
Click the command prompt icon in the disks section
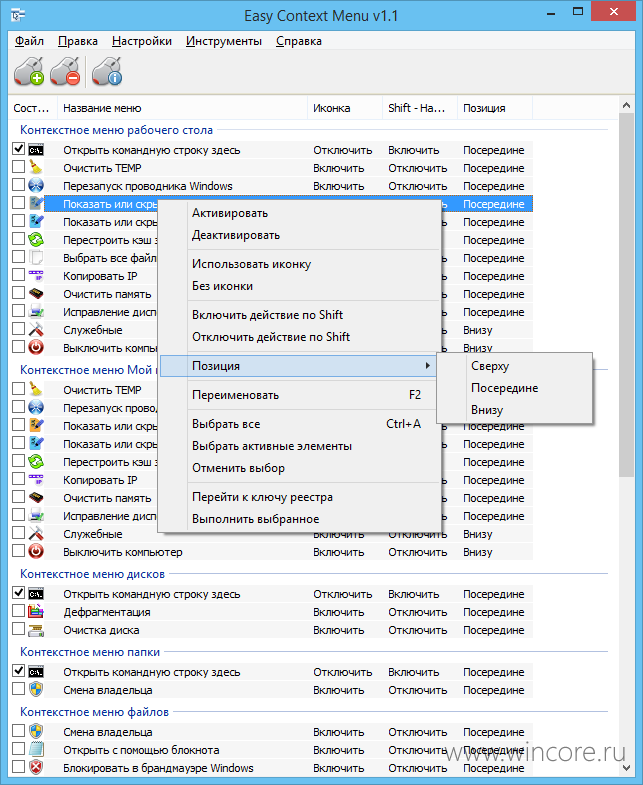pos(36,594)
